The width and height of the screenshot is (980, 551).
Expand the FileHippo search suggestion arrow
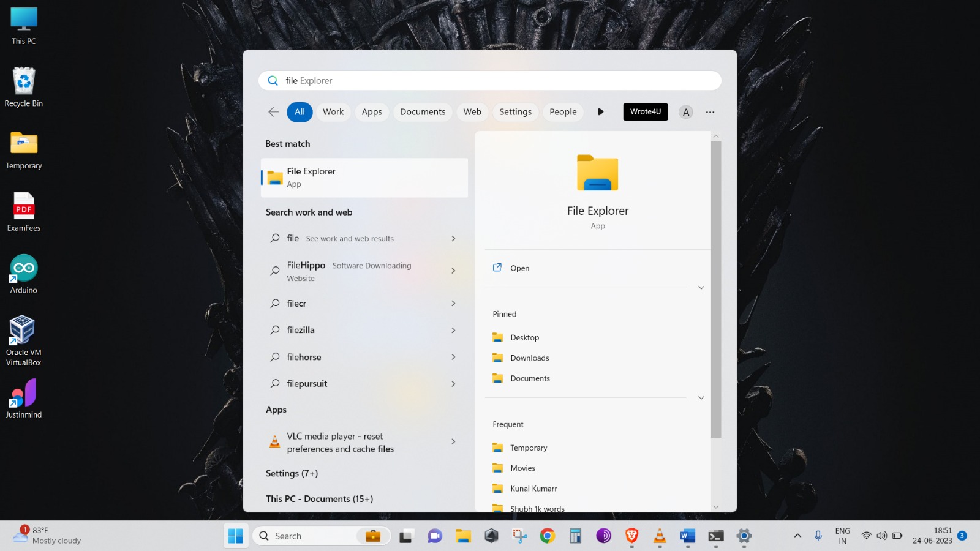[453, 271]
